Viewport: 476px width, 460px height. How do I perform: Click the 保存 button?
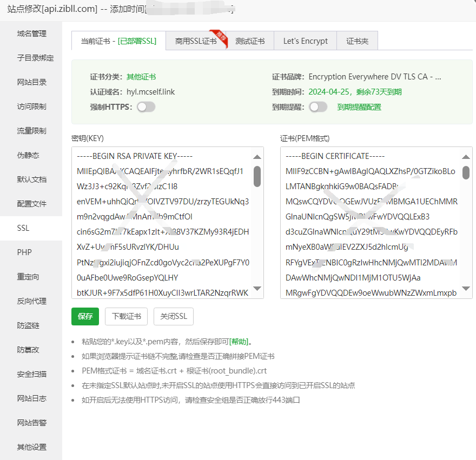coord(85,316)
